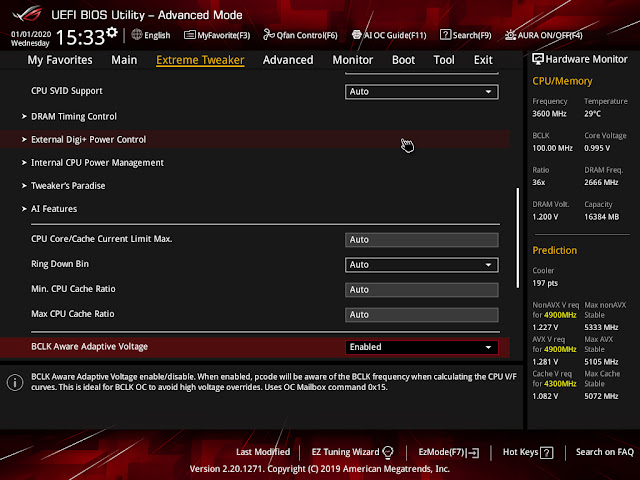The height and width of the screenshot is (480, 640).
Task: Open time settings gear icon
Action: (112, 32)
